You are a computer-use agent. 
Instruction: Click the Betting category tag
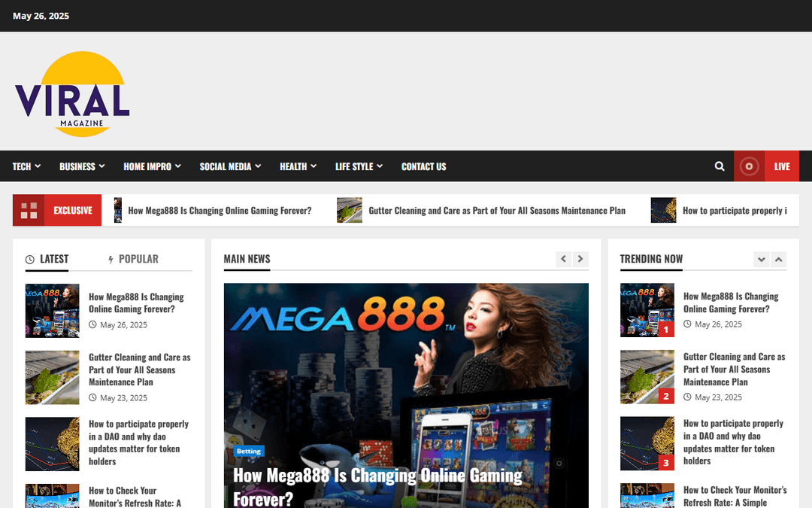click(249, 451)
